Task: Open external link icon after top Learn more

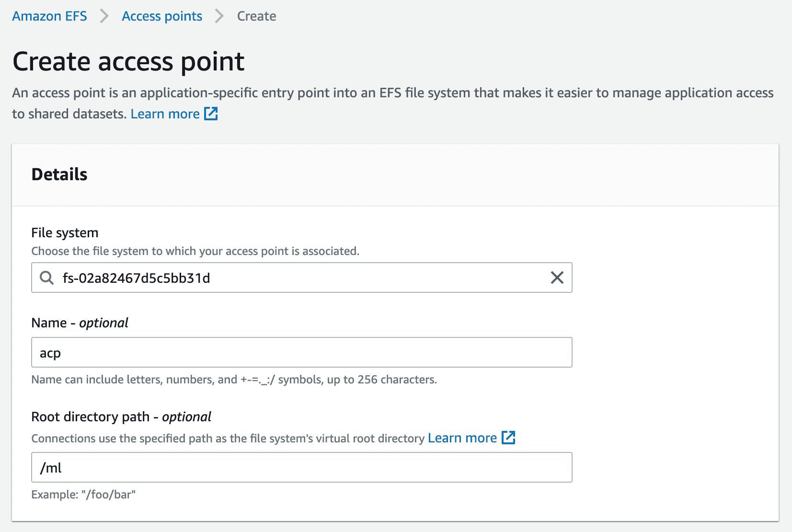Action: click(211, 114)
